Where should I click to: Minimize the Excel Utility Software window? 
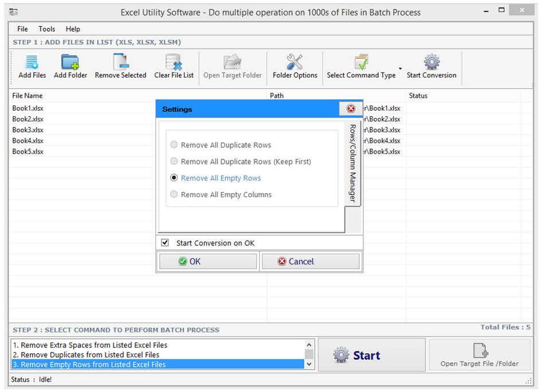486,11
